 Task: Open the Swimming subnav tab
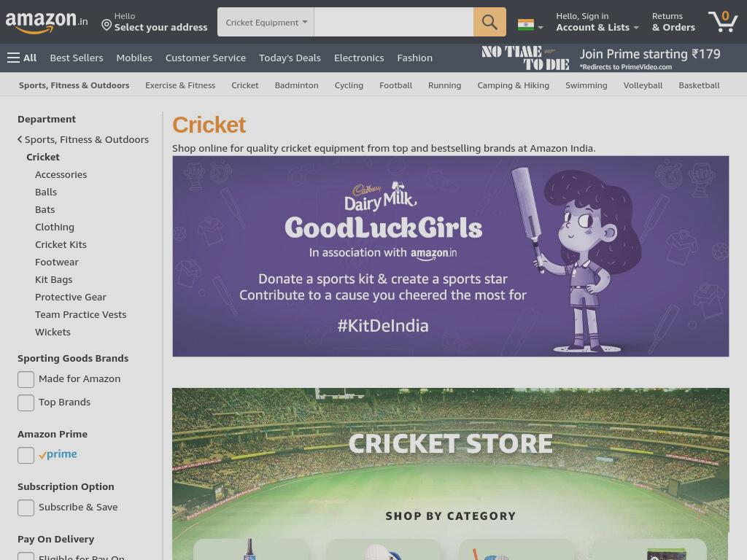[x=586, y=85]
